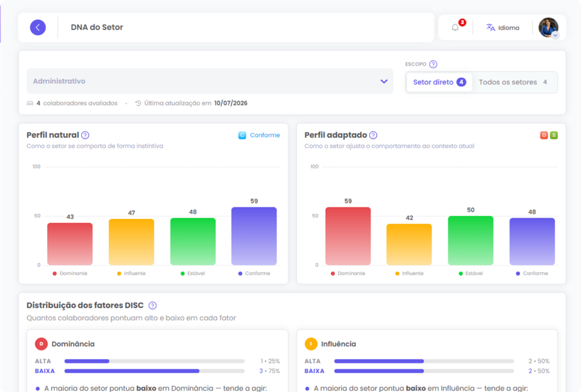
Task: Select the Setor direto scope option
Action: click(x=439, y=82)
